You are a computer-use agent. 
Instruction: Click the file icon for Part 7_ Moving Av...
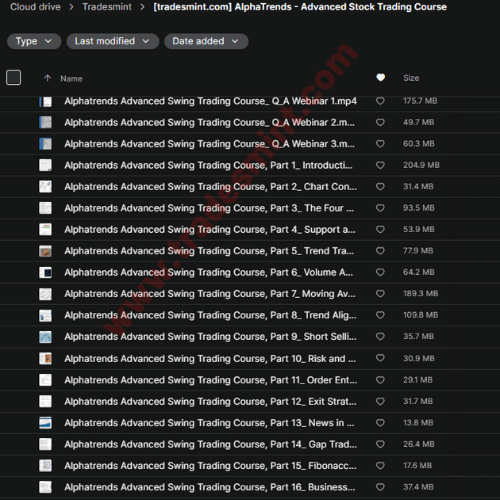tap(45, 294)
